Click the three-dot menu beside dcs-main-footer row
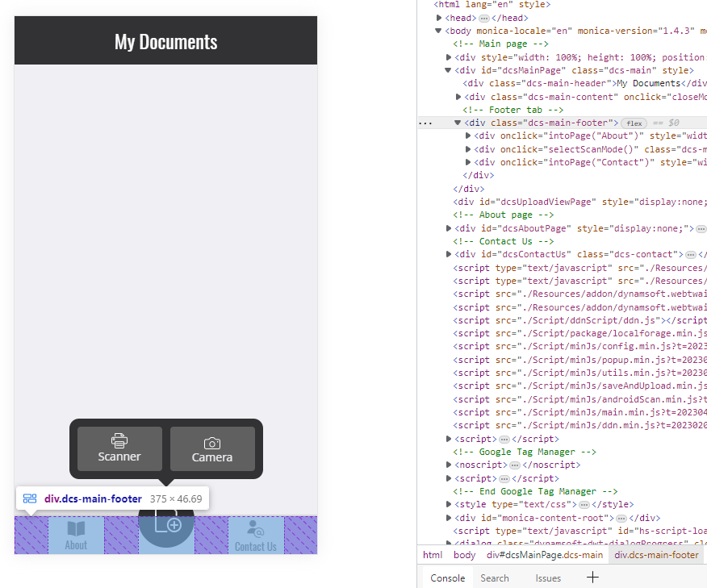The image size is (707, 588). (425, 123)
